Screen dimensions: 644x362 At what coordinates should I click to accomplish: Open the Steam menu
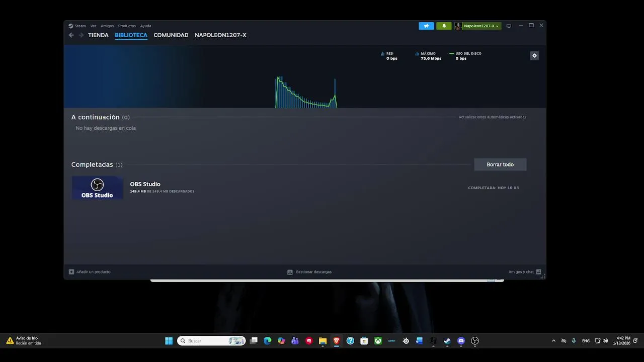(x=80, y=26)
